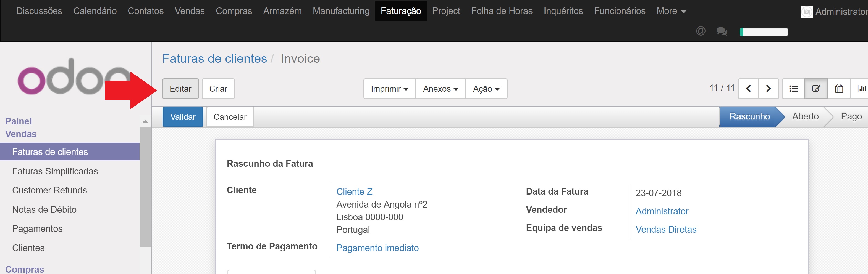868x274 pixels.
Task: Open the chat conversations icon
Action: [x=722, y=32]
